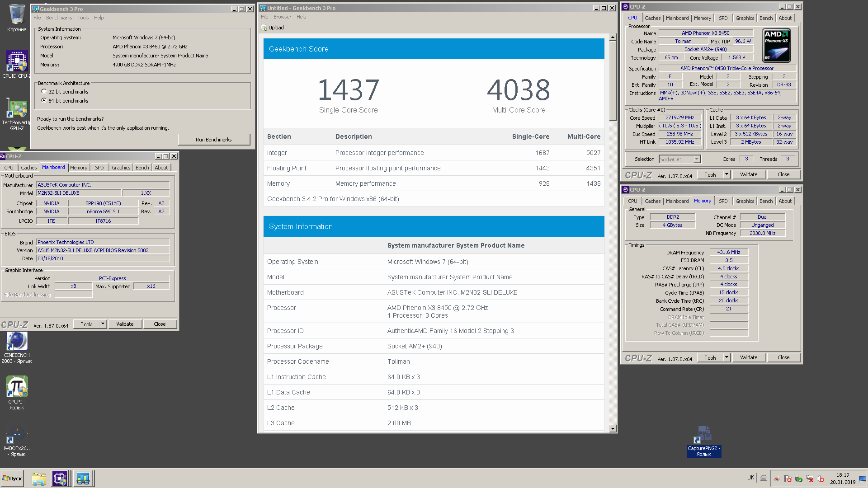Open Tools dropdown arrow in CPU-Z CPU window

[726, 174]
